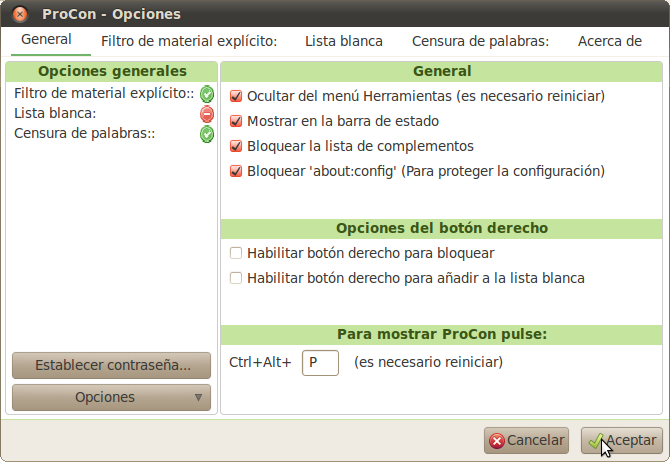Viewport: 670px width, 462px height.
Task: Focus the Ctrl+Alt+ shortcut key field
Action: (x=320, y=363)
